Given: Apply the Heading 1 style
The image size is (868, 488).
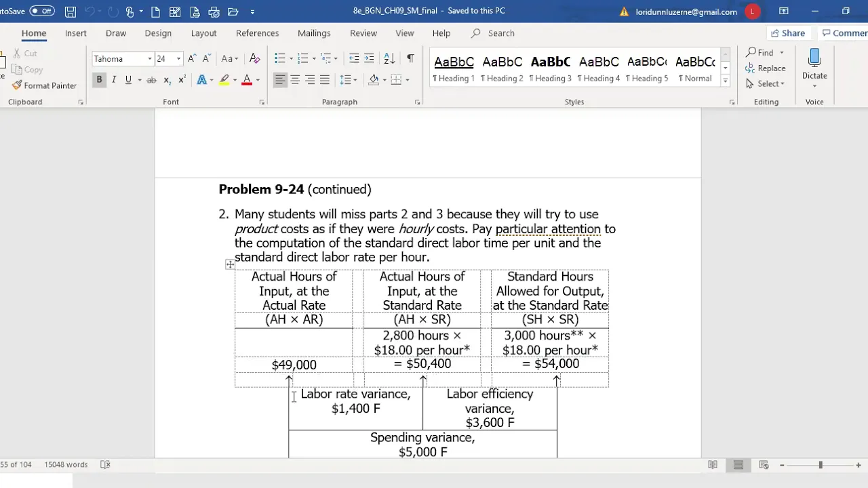Looking at the screenshot, I should 454,69.
